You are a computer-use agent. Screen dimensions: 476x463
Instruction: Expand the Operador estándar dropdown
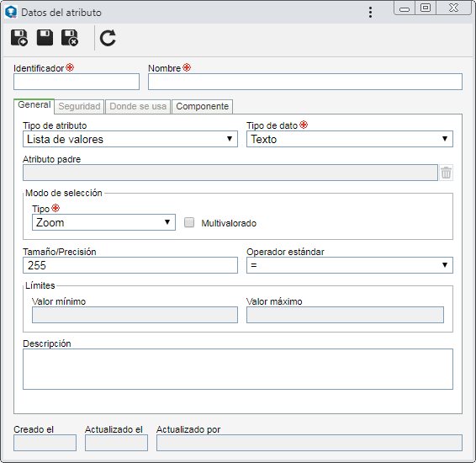[x=349, y=265]
